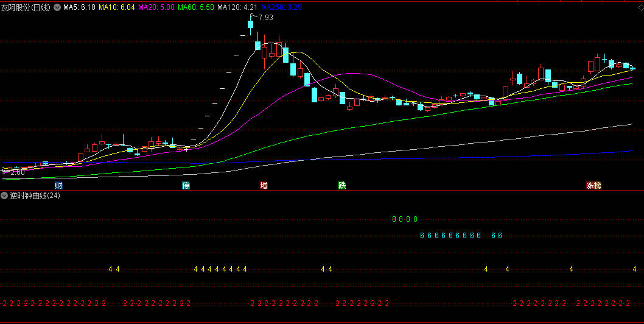Click the green 8 8 8 8 signal row
The height and width of the screenshot is (324, 644).
(405, 219)
